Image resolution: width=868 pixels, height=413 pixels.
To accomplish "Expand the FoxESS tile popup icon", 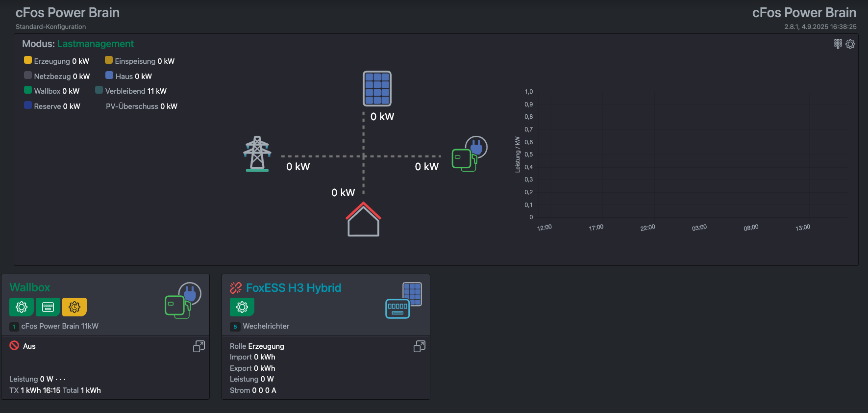I will (x=420, y=346).
